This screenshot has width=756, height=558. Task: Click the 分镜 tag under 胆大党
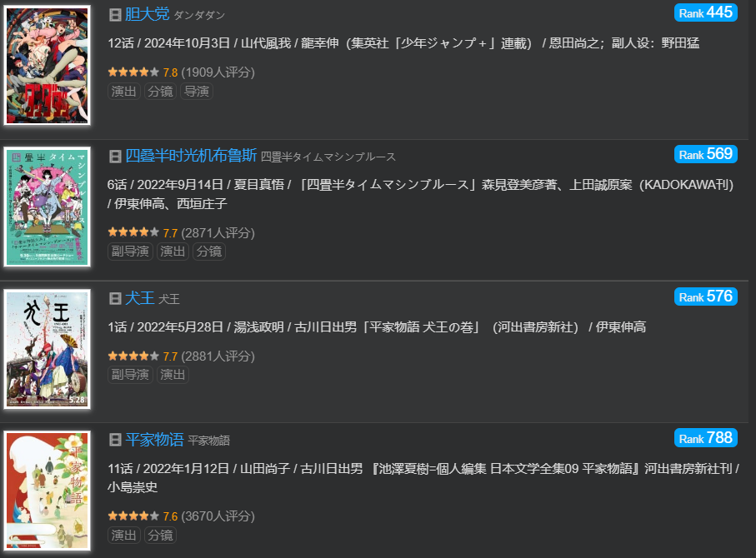[x=160, y=92]
